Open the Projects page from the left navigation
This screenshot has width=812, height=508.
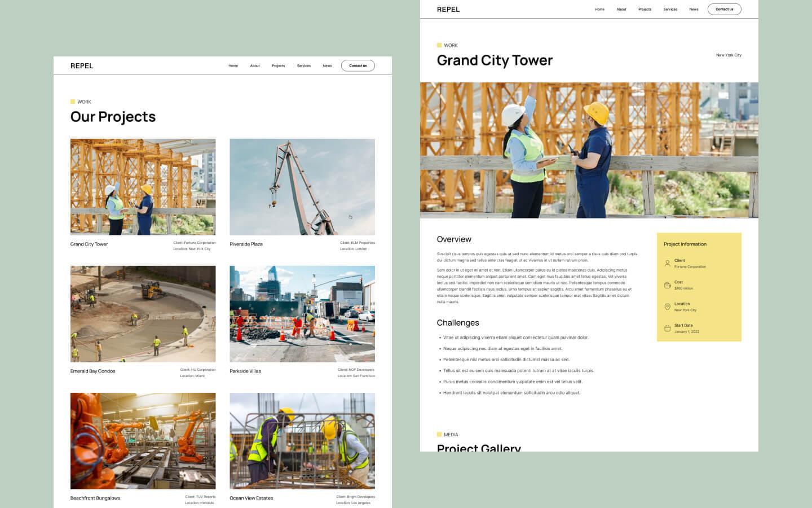coord(278,65)
